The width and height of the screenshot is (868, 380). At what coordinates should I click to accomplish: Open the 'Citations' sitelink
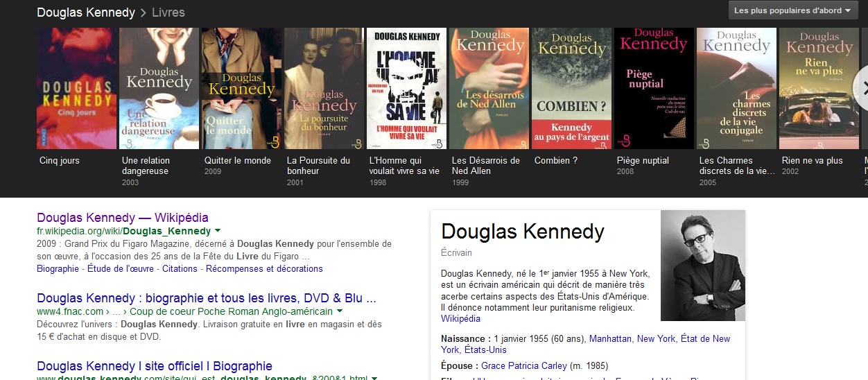coord(180,268)
